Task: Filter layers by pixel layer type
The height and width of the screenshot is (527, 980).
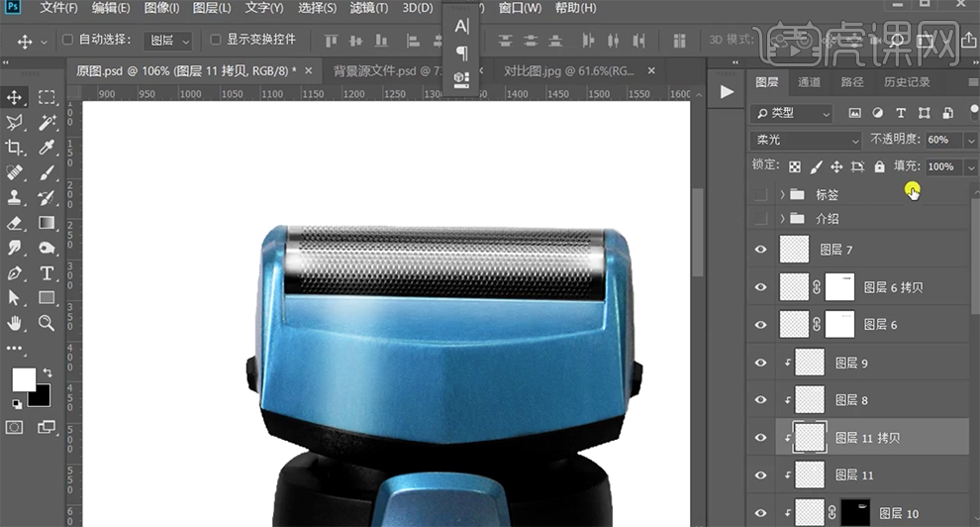Action: point(854,113)
